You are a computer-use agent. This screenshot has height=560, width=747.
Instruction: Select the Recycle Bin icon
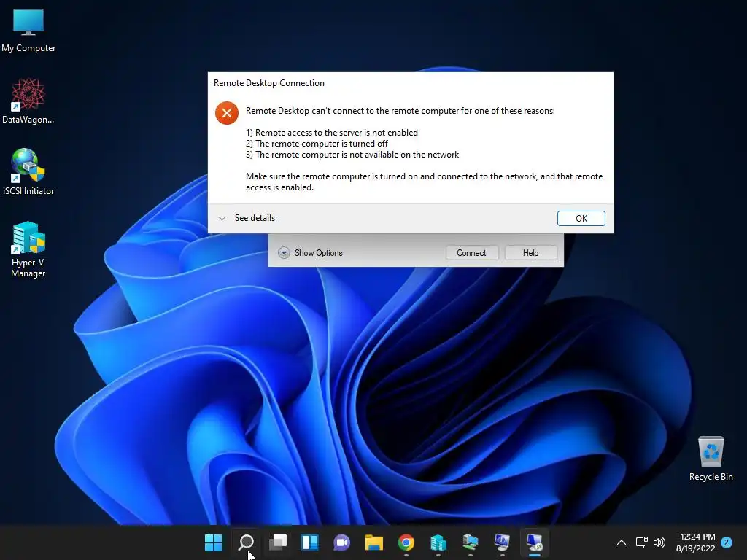[711, 459]
